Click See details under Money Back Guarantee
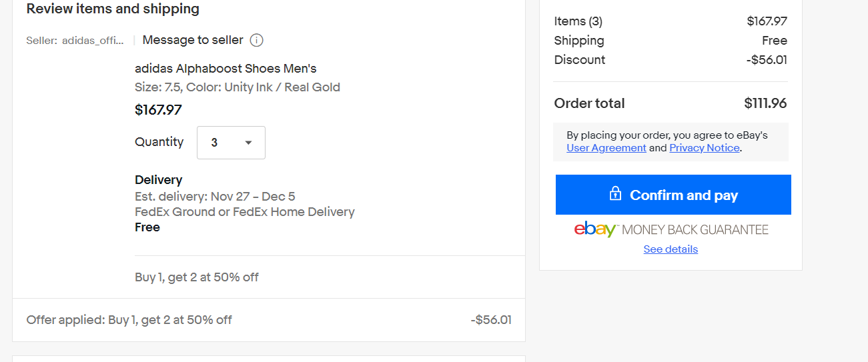 coord(671,249)
